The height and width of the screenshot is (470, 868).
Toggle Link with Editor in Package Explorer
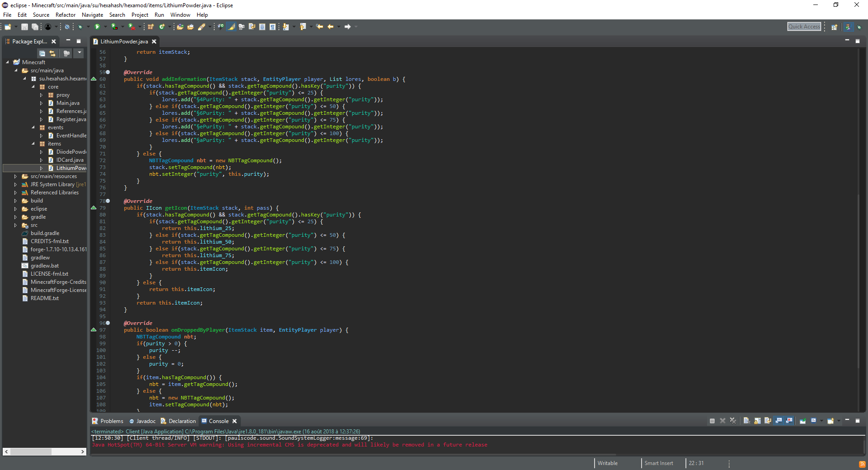(52, 53)
